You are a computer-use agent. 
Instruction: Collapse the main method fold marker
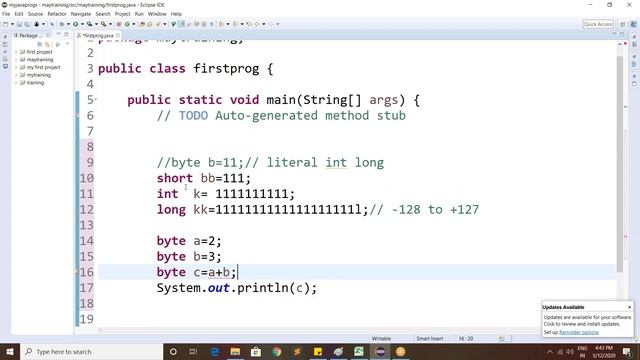96,99
